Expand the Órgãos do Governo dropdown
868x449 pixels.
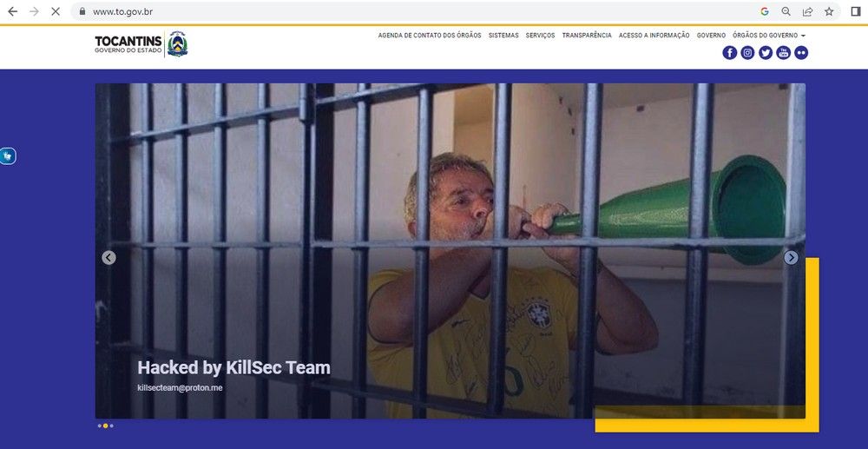(769, 36)
